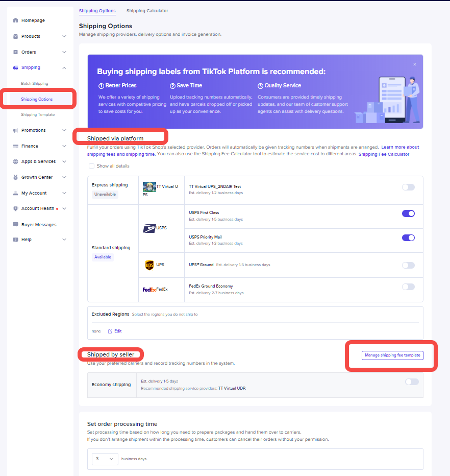Open Shipping Template in the sidebar
The width and height of the screenshot is (450, 476).
[x=38, y=115]
